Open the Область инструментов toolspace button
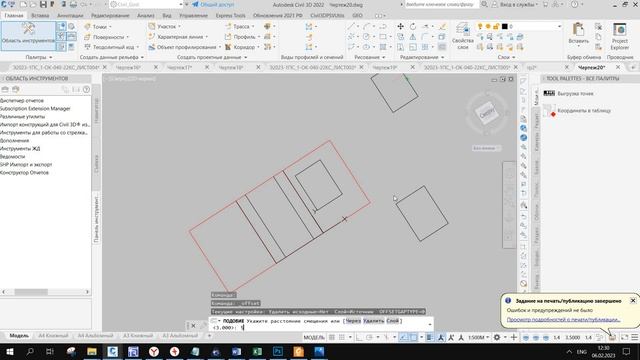 28,36
